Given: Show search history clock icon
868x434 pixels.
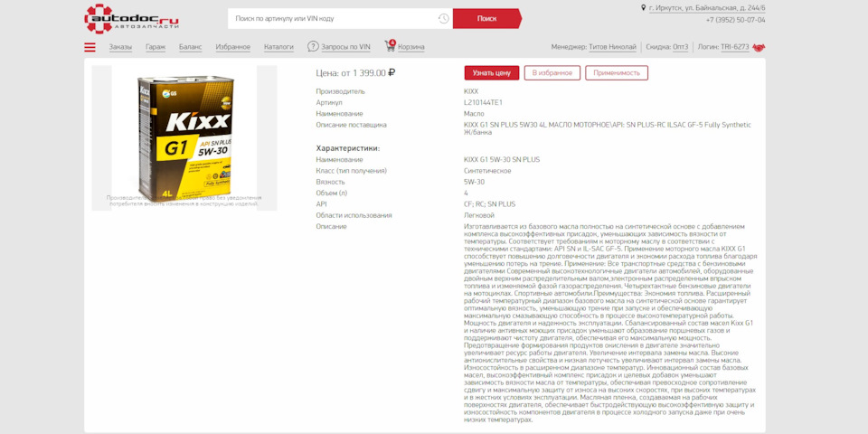Looking at the screenshot, I should [x=443, y=19].
